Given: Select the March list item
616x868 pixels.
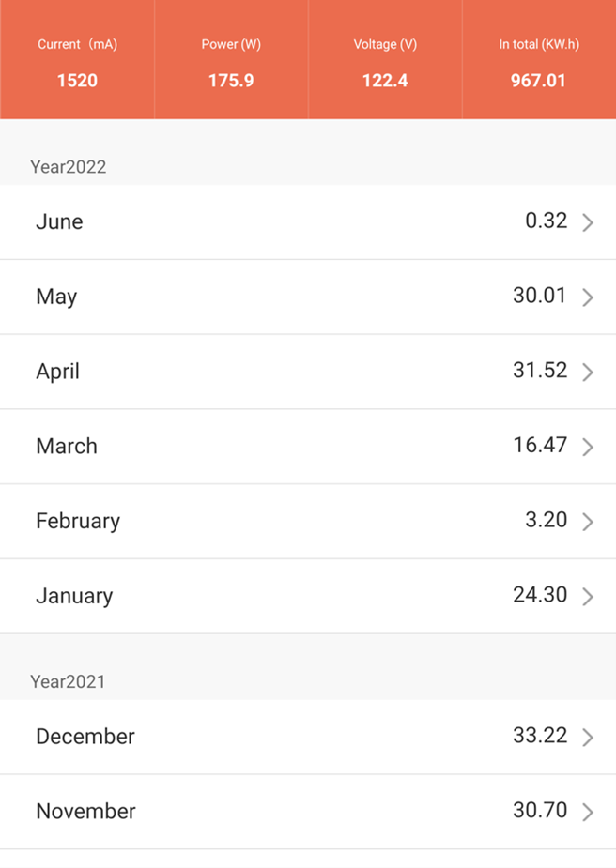Looking at the screenshot, I should (x=308, y=447).
